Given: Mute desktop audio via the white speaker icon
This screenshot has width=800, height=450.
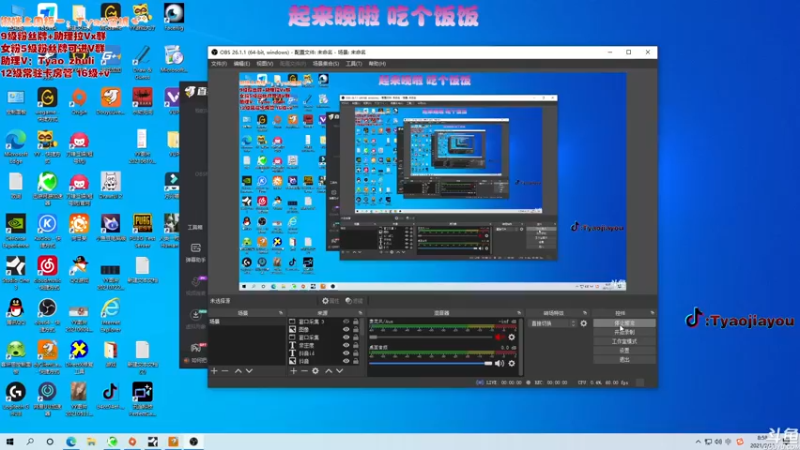Looking at the screenshot, I should click(499, 363).
